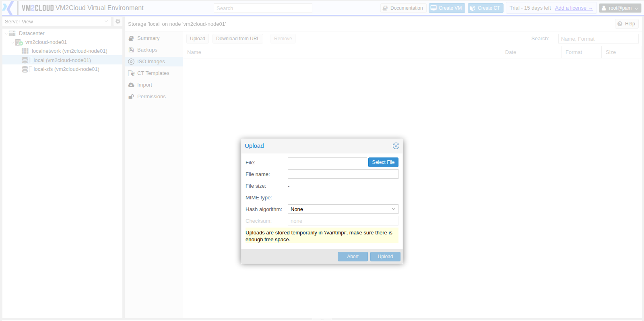Click the Help question mark icon

(620, 24)
